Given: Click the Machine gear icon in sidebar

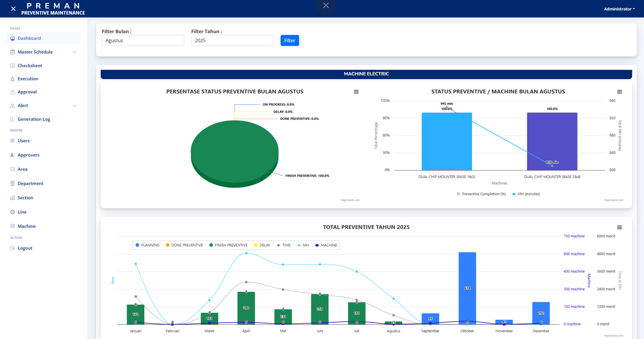Looking at the screenshot, I should [x=13, y=226].
